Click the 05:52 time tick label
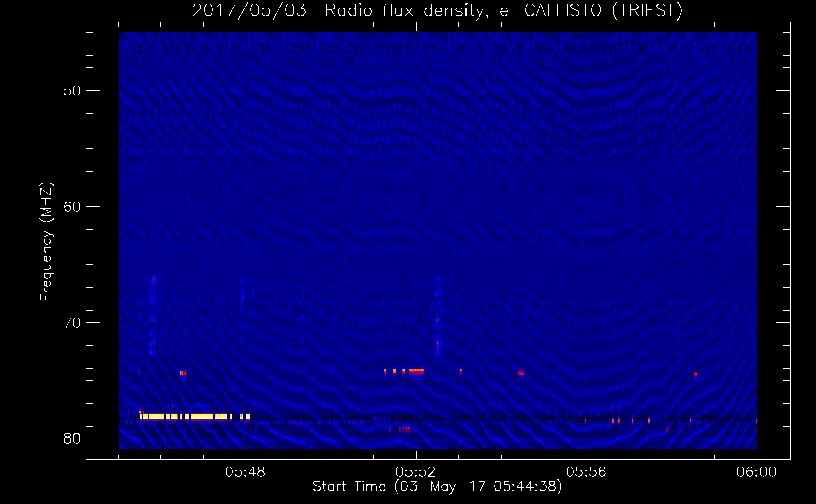This screenshot has width=816, height=504. click(416, 472)
